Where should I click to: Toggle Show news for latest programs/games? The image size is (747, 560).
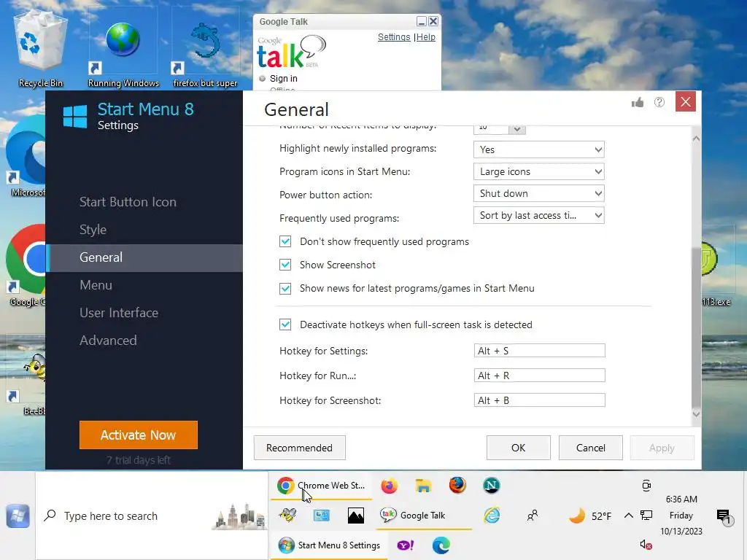click(x=285, y=288)
